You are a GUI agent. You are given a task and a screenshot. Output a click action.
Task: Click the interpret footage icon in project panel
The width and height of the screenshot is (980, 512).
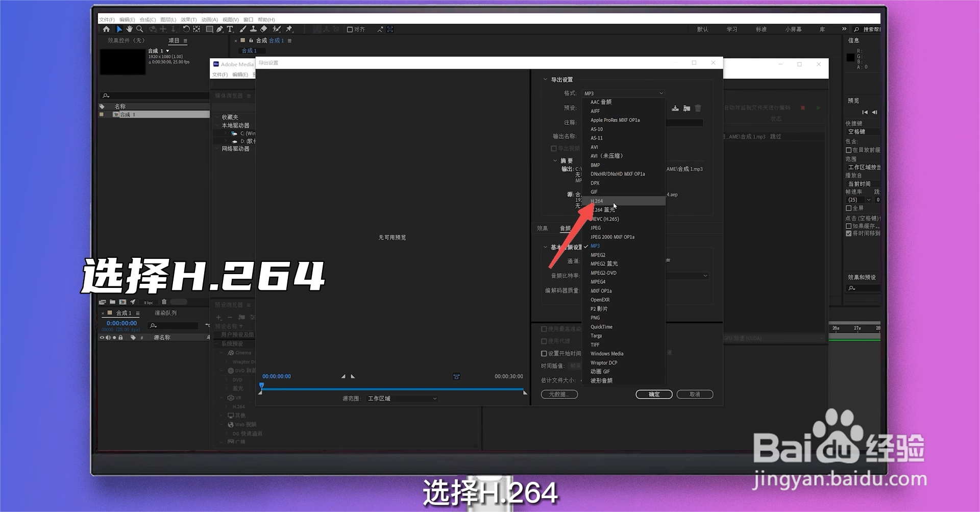(103, 302)
